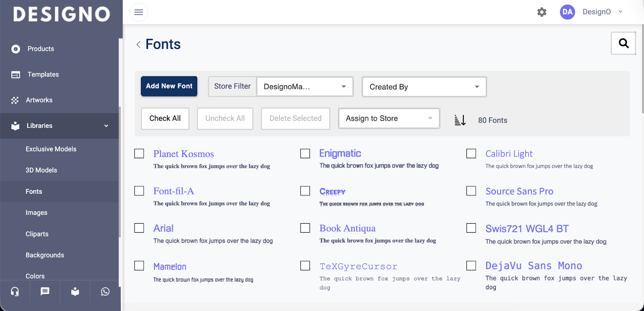The image size is (644, 311).
Task: Open the Source Sans Pro font link
Action: tap(519, 191)
